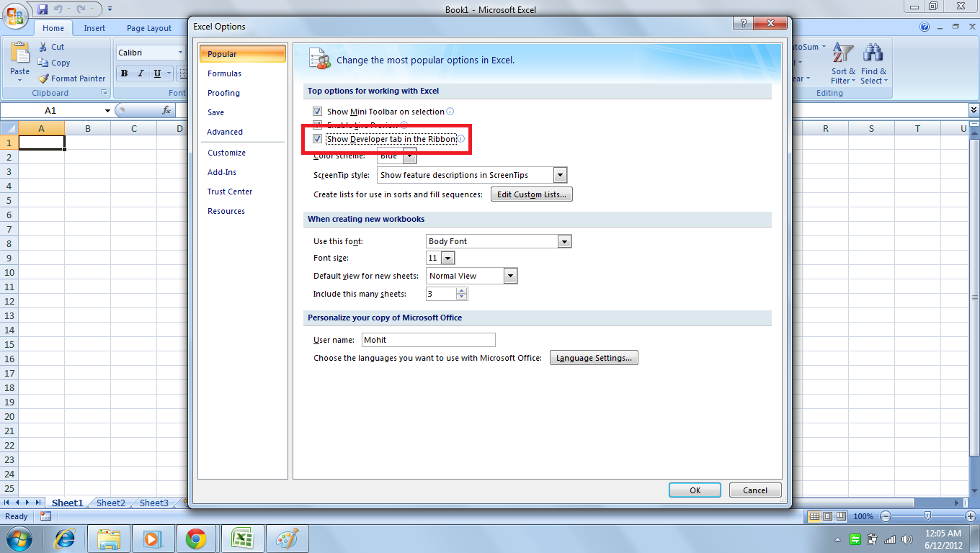This screenshot has width=980, height=553.
Task: Toggle Underline formatting
Action: click(157, 73)
